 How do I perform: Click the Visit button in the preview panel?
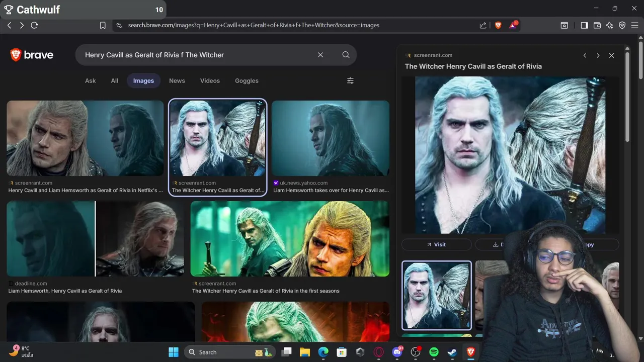point(436,244)
